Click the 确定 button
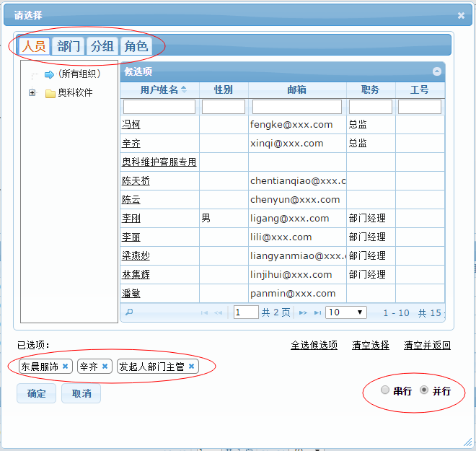 point(36,393)
